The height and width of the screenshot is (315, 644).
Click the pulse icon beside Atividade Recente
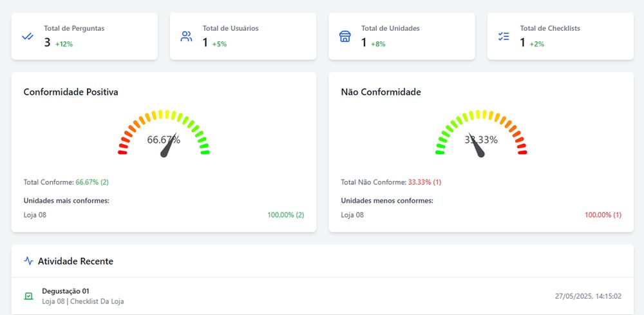pos(28,261)
